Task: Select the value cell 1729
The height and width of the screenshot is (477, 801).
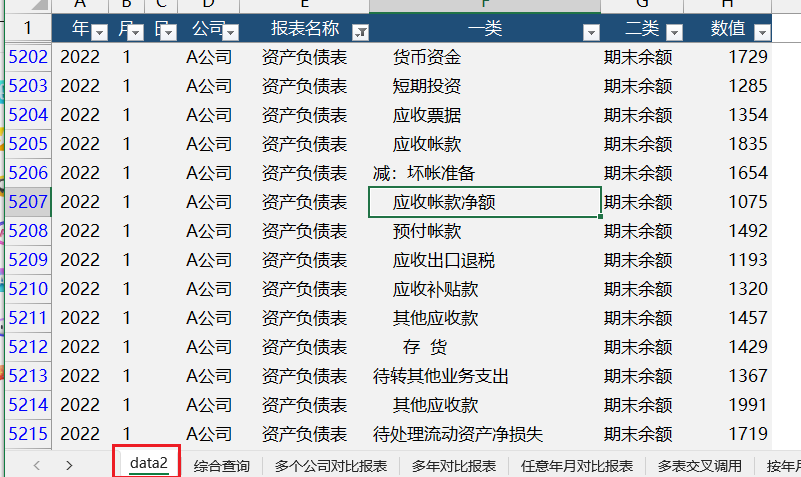Action: 727,57
